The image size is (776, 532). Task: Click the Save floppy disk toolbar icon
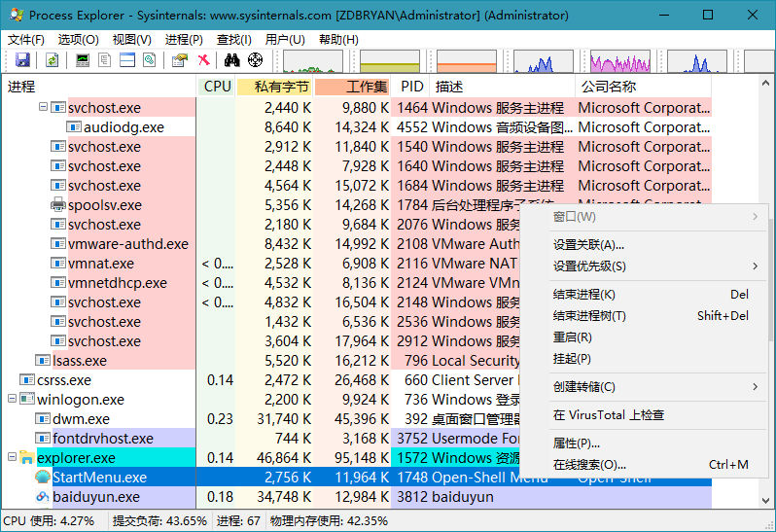coord(22,60)
